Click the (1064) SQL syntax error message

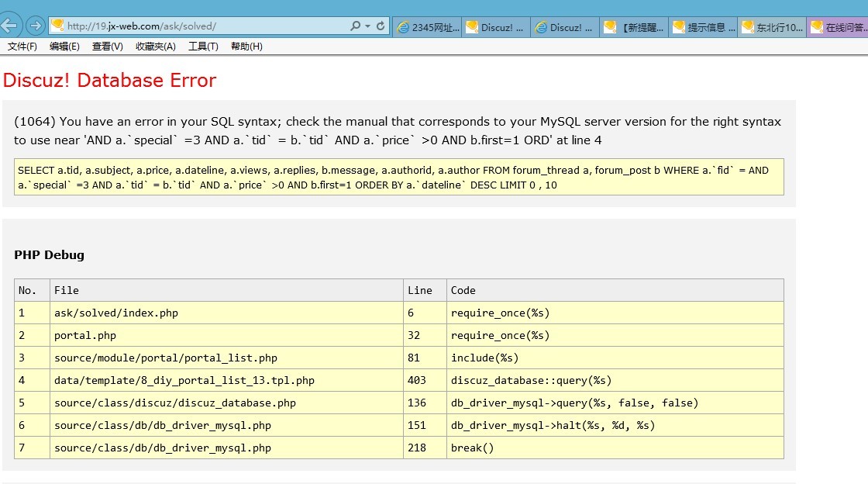[x=398, y=130]
